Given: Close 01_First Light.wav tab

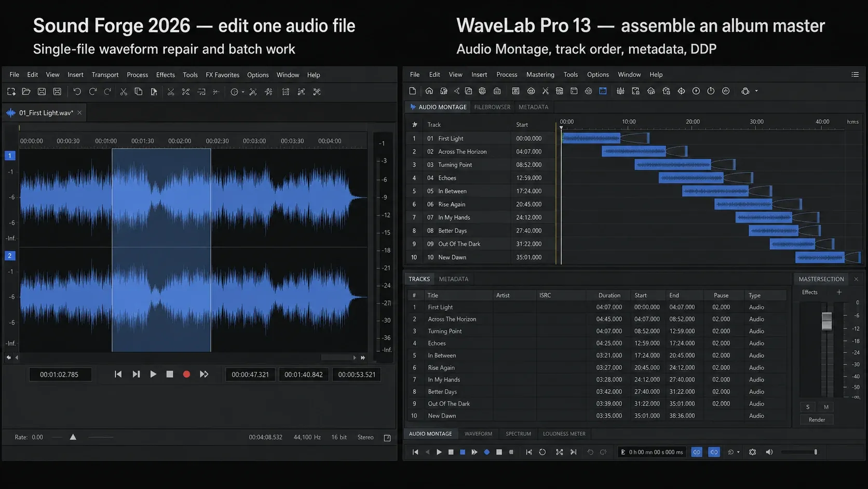Looking at the screenshot, I should point(79,113).
